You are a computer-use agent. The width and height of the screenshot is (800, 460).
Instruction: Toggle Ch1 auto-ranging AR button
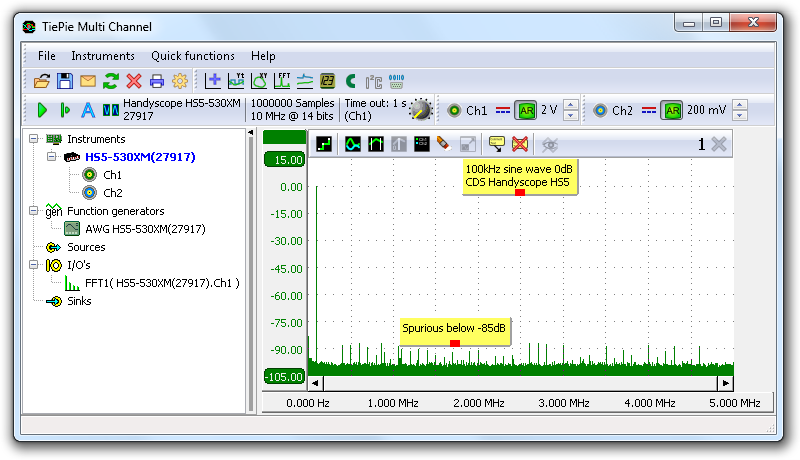click(526, 110)
